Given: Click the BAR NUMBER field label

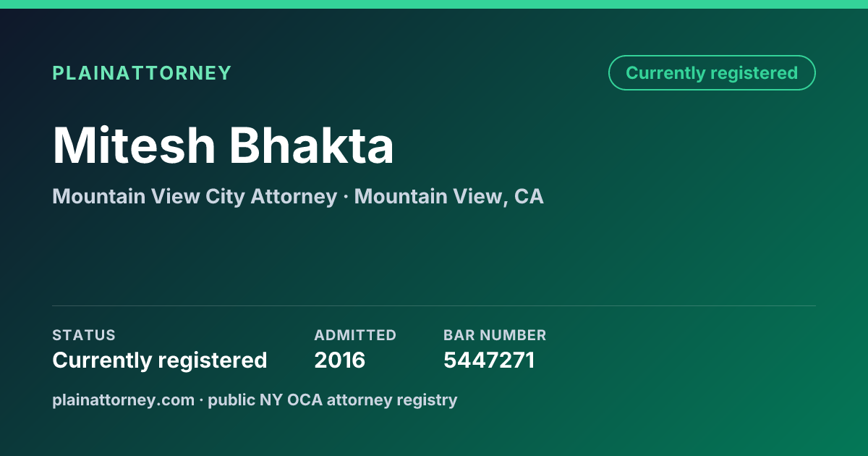Looking at the screenshot, I should pos(495,335).
